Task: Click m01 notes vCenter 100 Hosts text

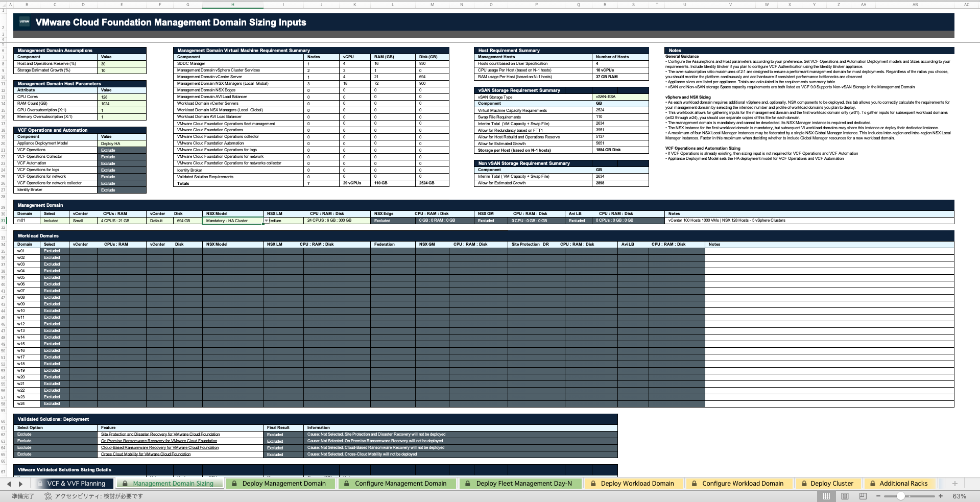Action: 727,221
